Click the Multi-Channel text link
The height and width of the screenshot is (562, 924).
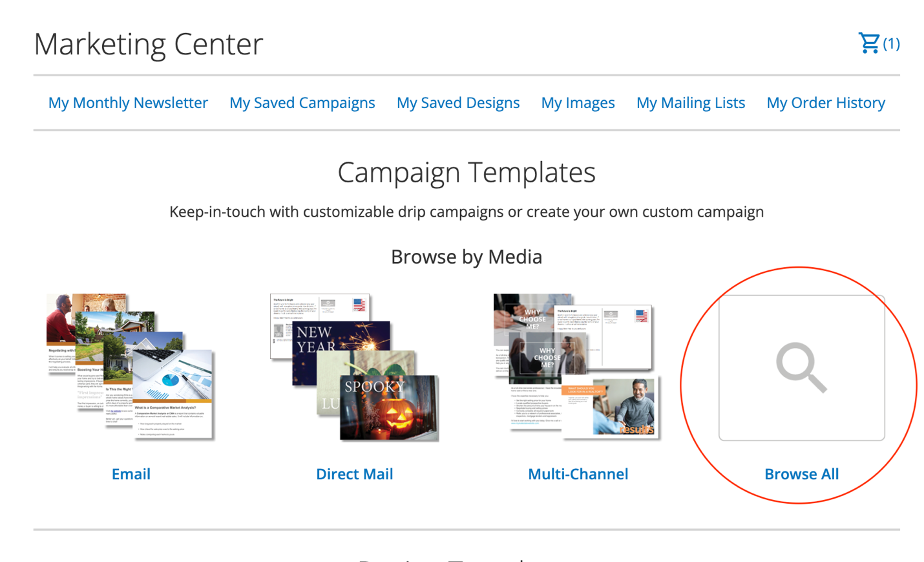pyautogui.click(x=578, y=474)
